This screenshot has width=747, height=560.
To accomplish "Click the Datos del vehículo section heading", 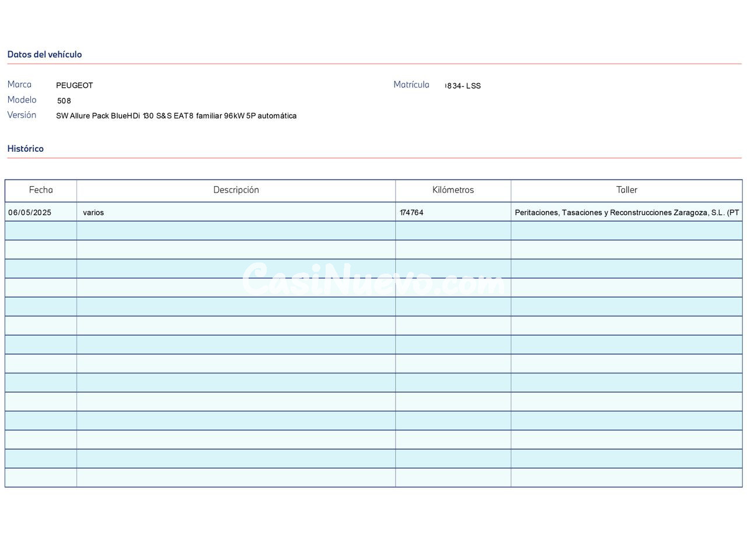I will click(44, 54).
